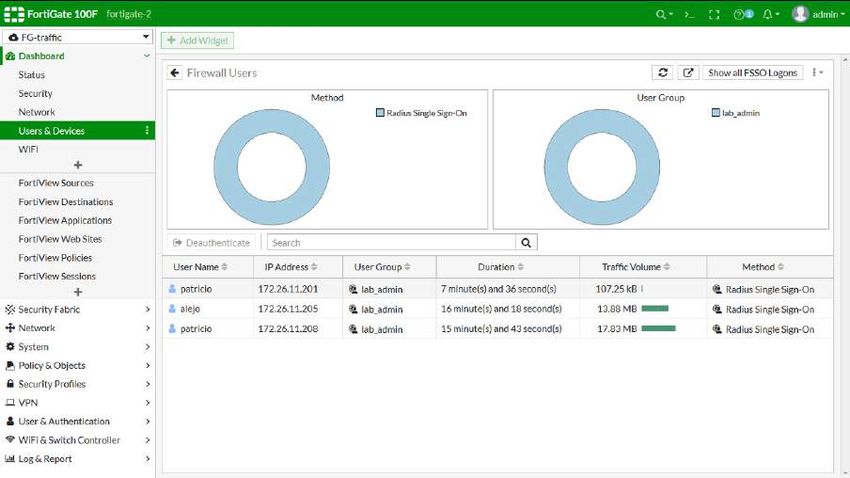Click user icon for 172.26.11.201 row
The image size is (850, 478).
tap(172, 289)
